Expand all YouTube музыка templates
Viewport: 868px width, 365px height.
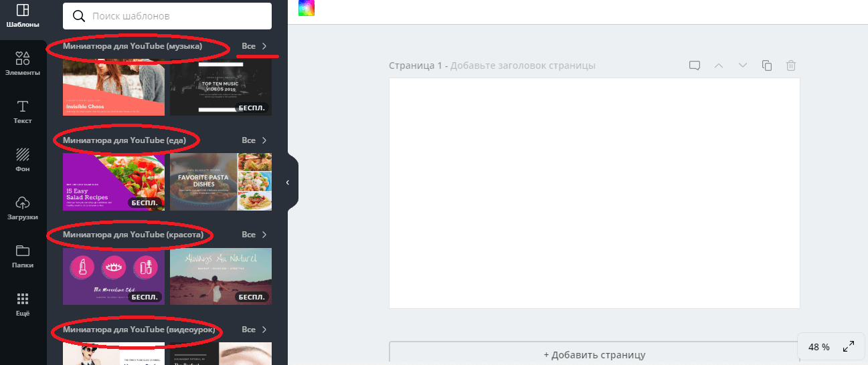[x=254, y=46]
